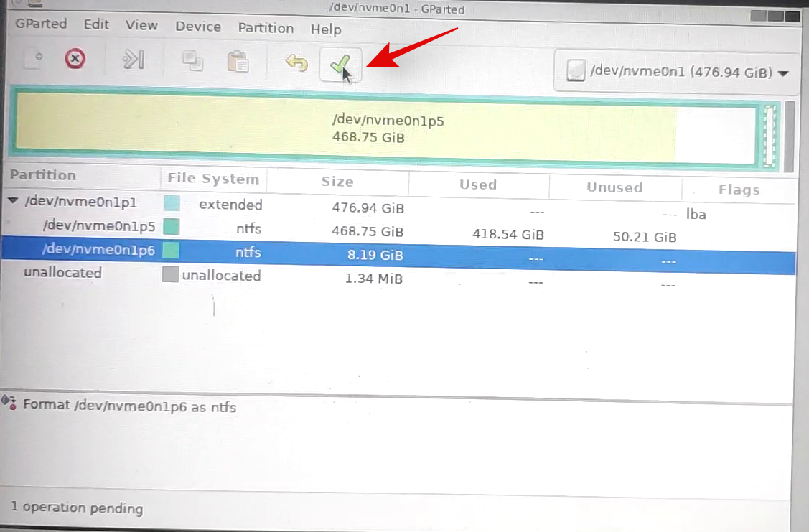Click the 1 operation pending status text
This screenshot has height=532, width=809.
pos(77,508)
